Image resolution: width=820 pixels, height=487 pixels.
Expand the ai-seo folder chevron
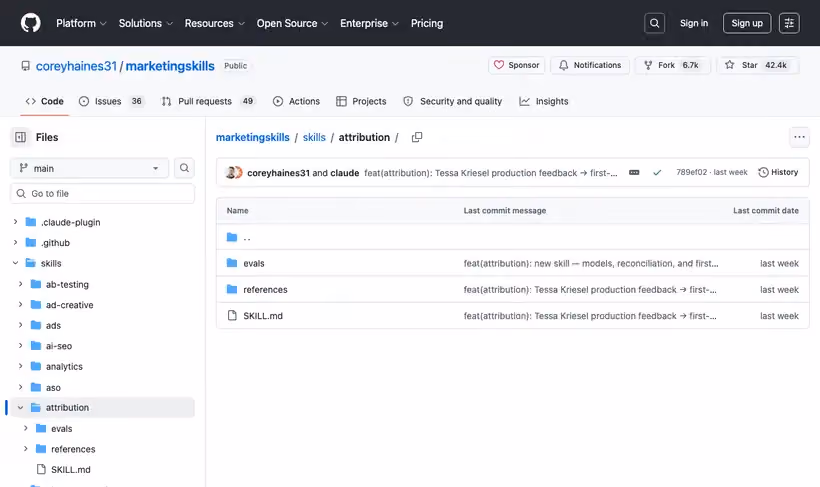[x=20, y=345]
